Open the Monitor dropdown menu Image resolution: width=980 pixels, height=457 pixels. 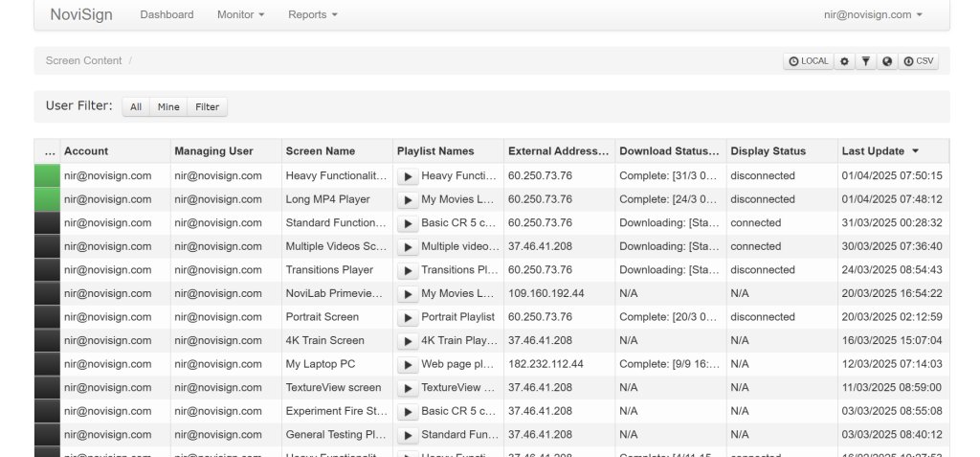(240, 14)
